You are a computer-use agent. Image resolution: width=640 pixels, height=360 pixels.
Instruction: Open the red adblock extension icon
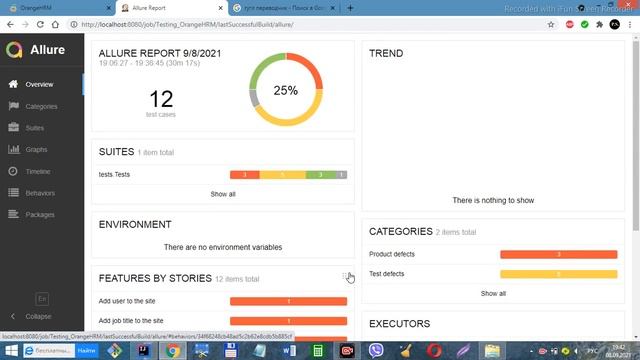pyautogui.click(x=570, y=24)
